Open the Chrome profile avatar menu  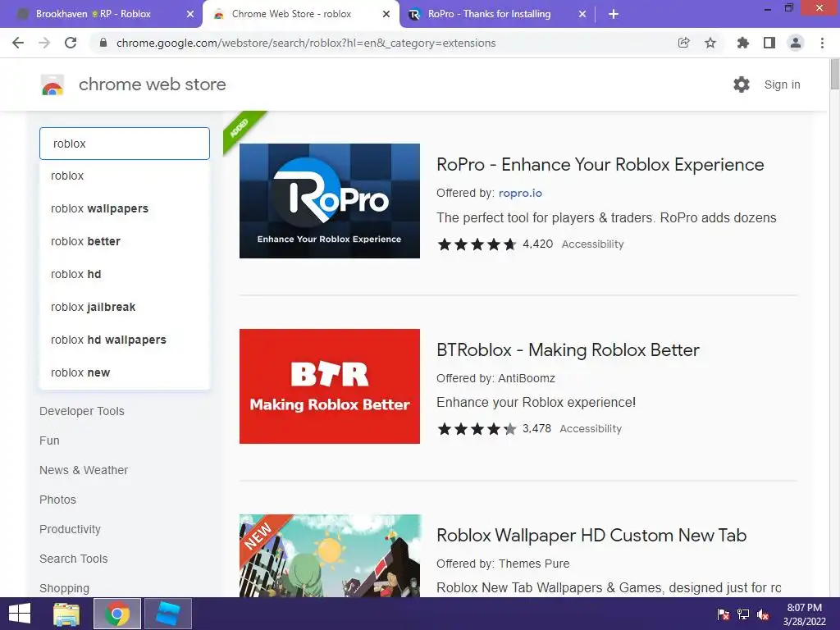pos(796,43)
